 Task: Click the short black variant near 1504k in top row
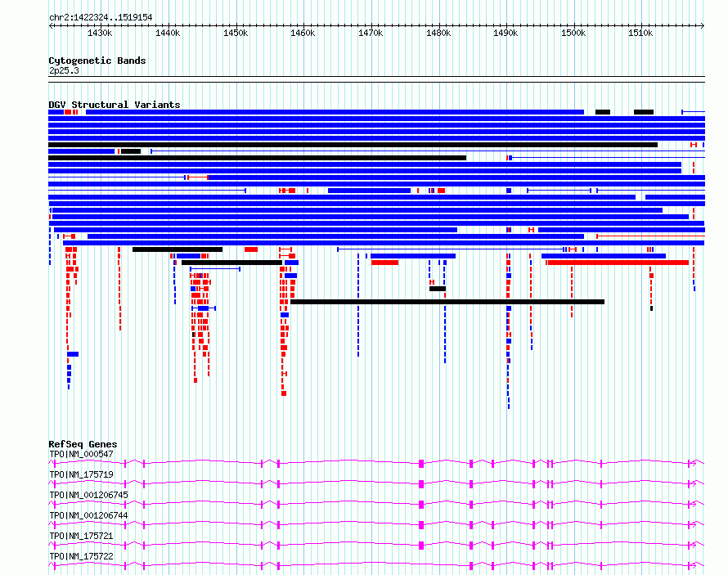(603, 112)
